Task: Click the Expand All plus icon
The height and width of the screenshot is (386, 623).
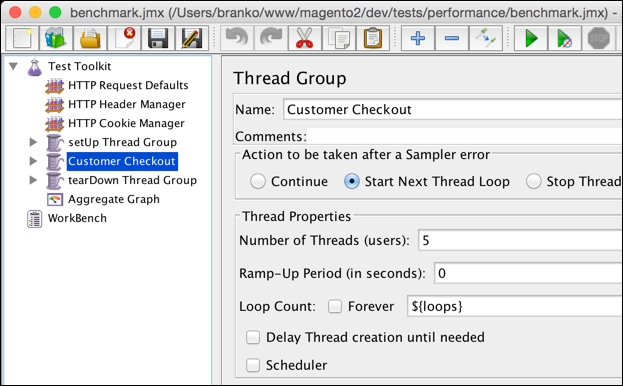Action: pos(418,39)
